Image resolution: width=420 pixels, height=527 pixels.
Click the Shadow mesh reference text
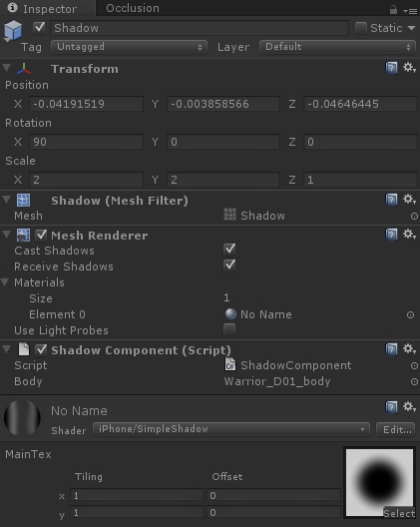click(x=262, y=216)
